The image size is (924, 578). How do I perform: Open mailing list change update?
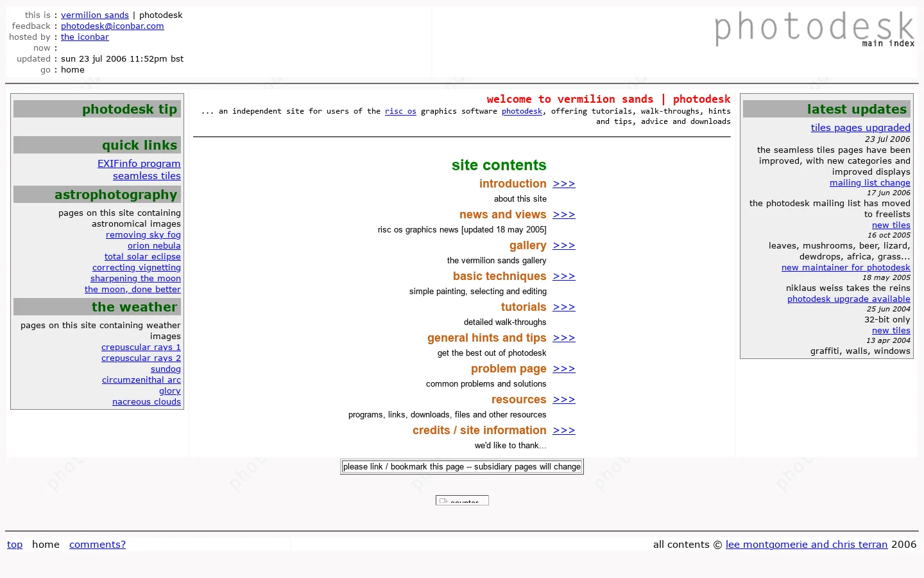coord(870,183)
